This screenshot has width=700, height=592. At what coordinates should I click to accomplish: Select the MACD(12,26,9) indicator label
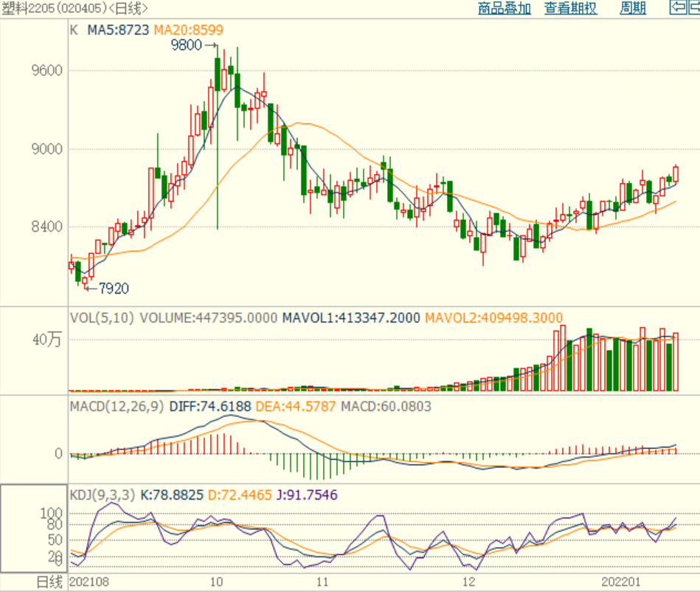click(x=117, y=407)
